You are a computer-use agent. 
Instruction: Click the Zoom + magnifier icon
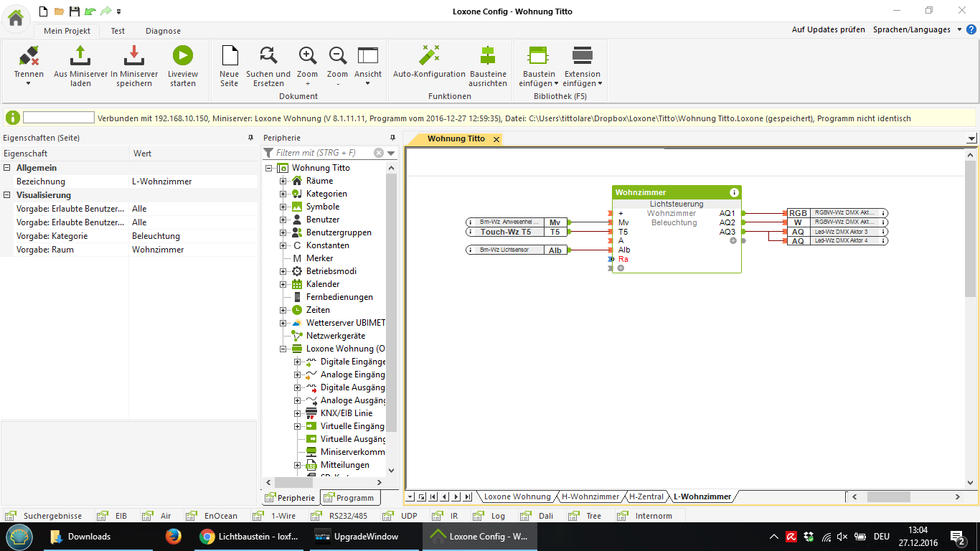tap(307, 56)
